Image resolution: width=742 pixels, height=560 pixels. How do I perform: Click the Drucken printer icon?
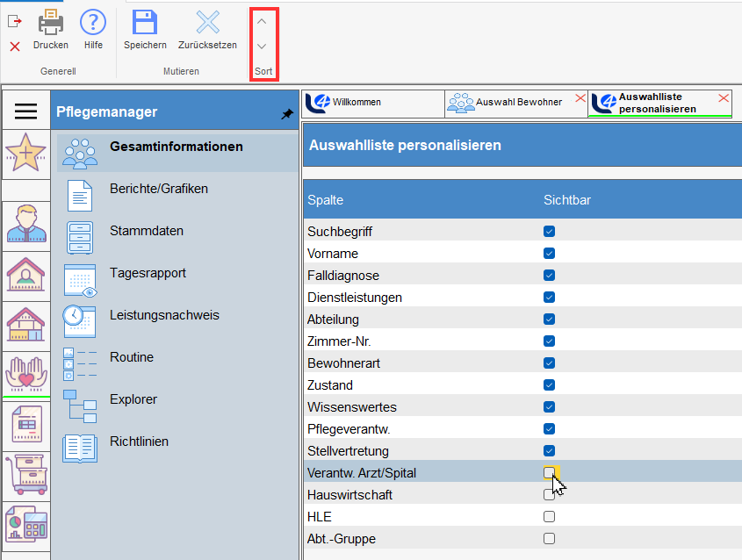(x=51, y=22)
